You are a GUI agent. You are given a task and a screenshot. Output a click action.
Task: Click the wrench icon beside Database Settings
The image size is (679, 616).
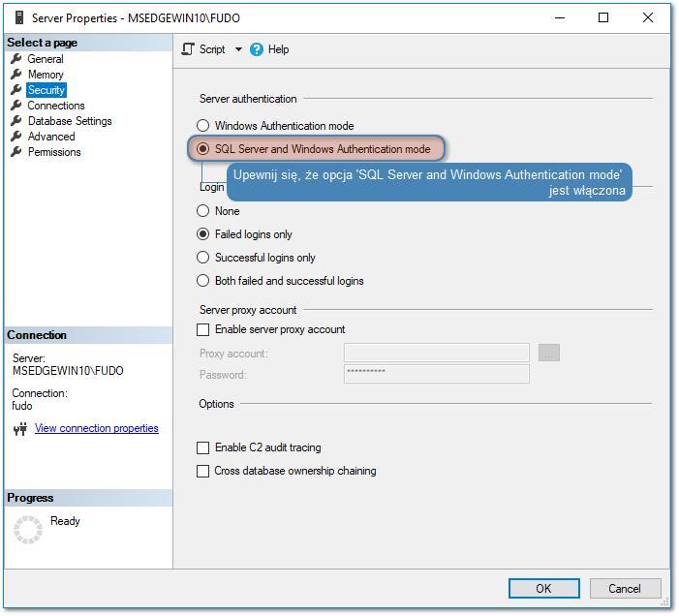coord(16,121)
